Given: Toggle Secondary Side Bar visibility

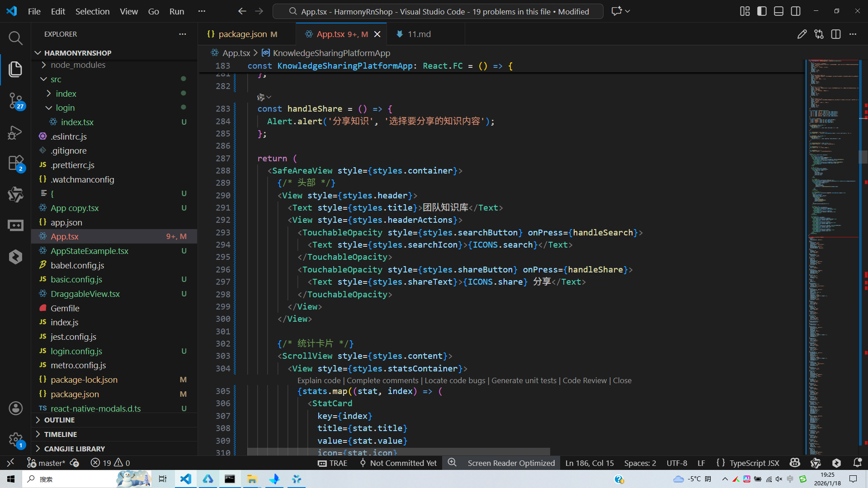Looking at the screenshot, I should (796, 11).
